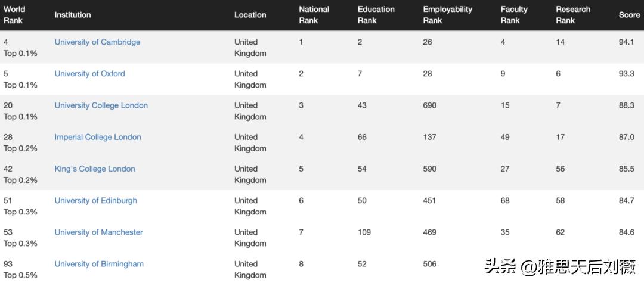Sort by Location column header
Viewport: 644px width, 283px height.
(250, 15)
